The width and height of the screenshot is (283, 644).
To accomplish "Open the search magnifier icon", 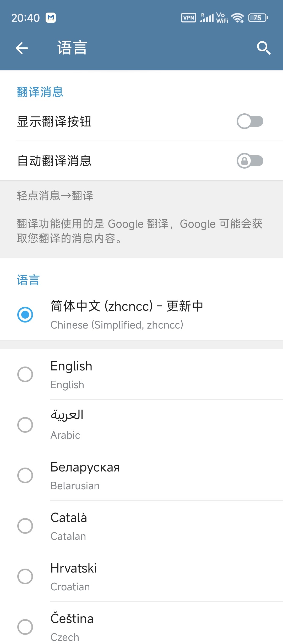I will 264,48.
